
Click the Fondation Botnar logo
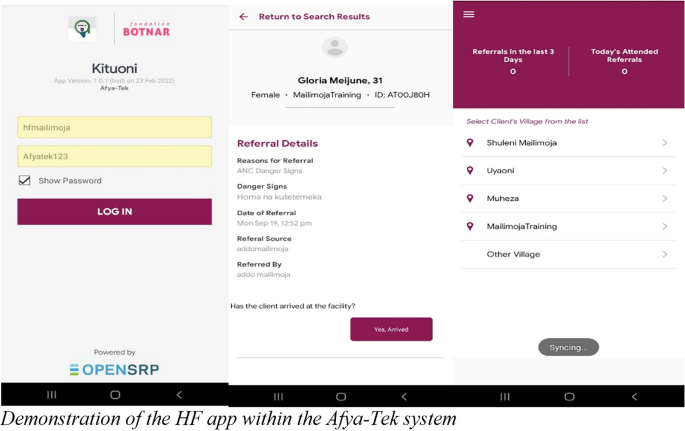[146, 29]
